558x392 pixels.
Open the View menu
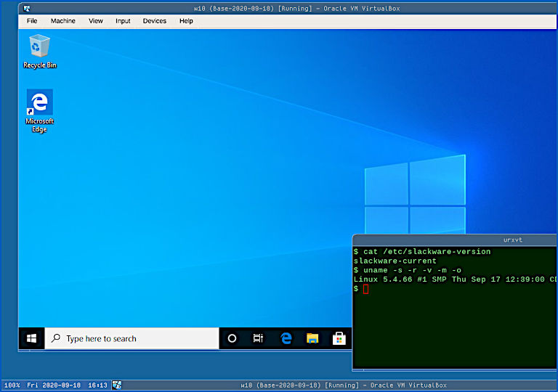click(x=96, y=21)
